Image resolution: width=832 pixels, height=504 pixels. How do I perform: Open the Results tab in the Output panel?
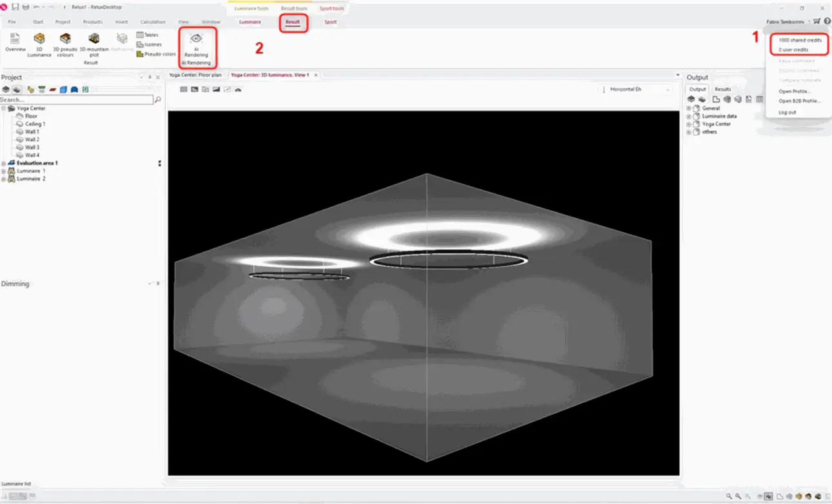point(723,89)
